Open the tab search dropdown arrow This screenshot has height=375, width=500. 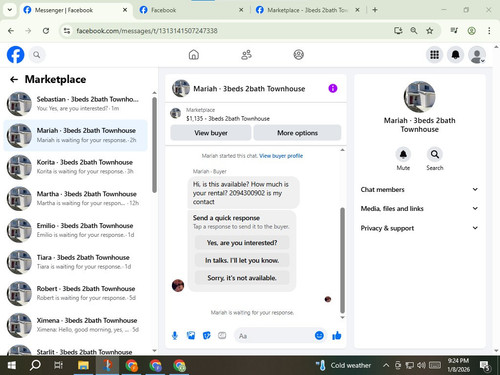coord(10,10)
